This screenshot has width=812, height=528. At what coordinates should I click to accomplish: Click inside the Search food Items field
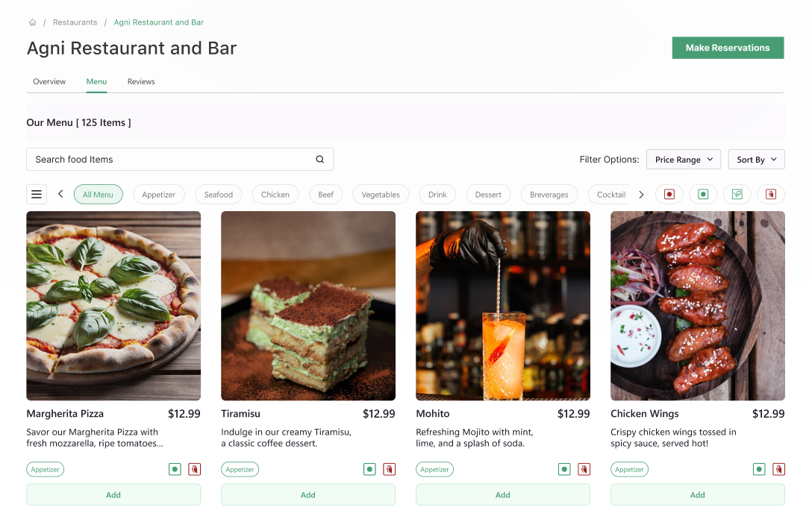[149, 159]
